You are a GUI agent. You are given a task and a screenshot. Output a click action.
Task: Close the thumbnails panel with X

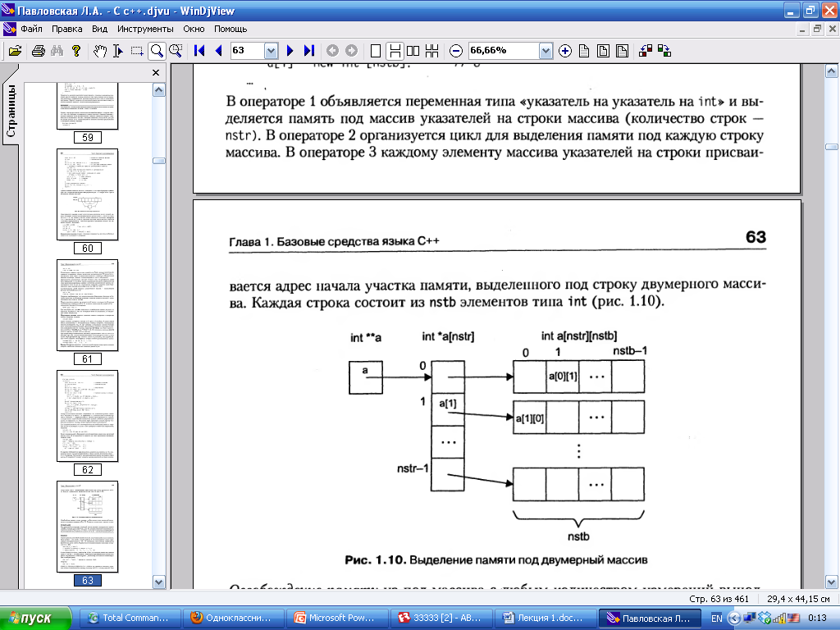click(156, 72)
